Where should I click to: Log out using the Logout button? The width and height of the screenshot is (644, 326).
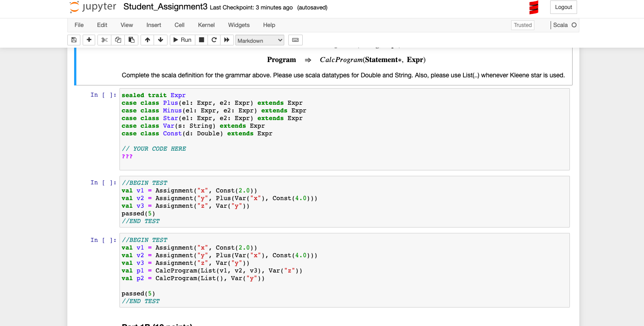click(x=563, y=7)
